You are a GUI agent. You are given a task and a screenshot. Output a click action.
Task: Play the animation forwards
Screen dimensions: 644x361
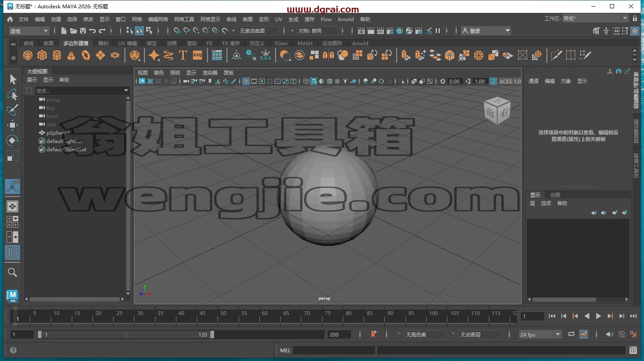click(598, 316)
